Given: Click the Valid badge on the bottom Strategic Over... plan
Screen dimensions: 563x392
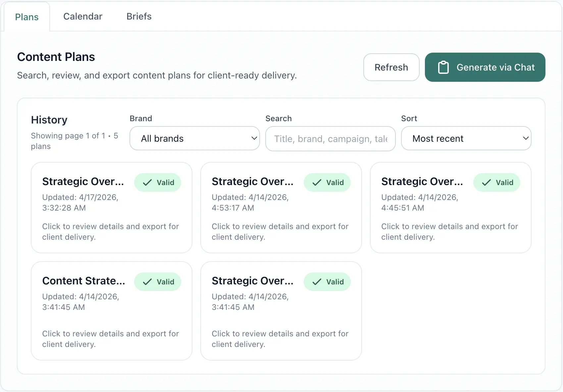Looking at the screenshot, I should [x=327, y=282].
